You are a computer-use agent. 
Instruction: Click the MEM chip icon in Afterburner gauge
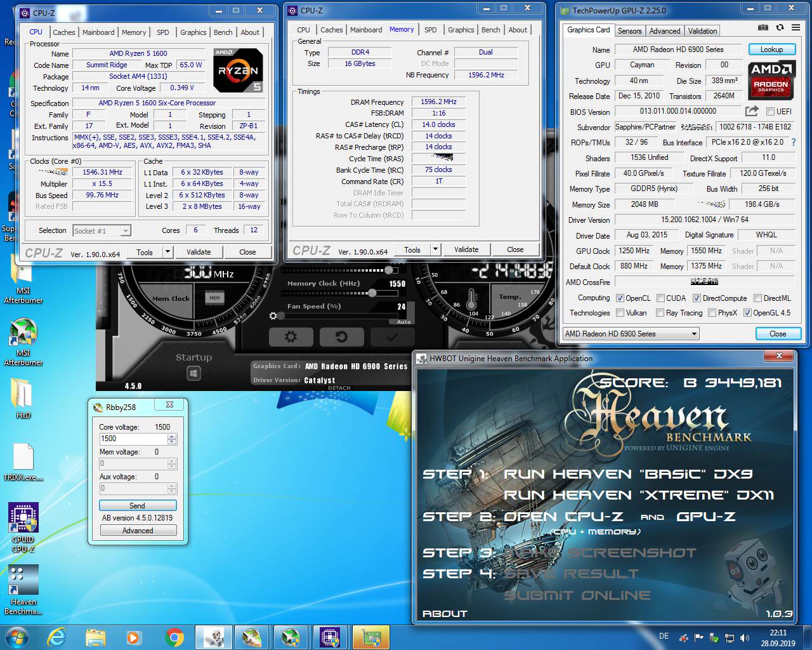coord(215,298)
